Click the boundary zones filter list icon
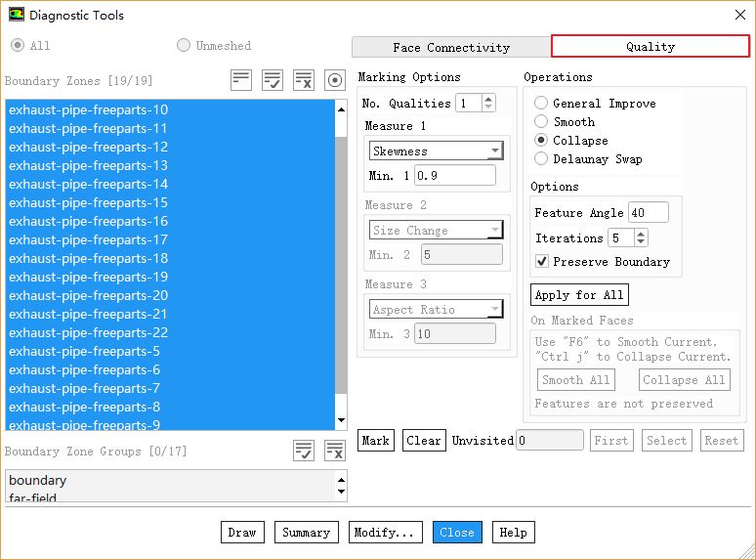This screenshot has width=756, height=560. [x=241, y=80]
